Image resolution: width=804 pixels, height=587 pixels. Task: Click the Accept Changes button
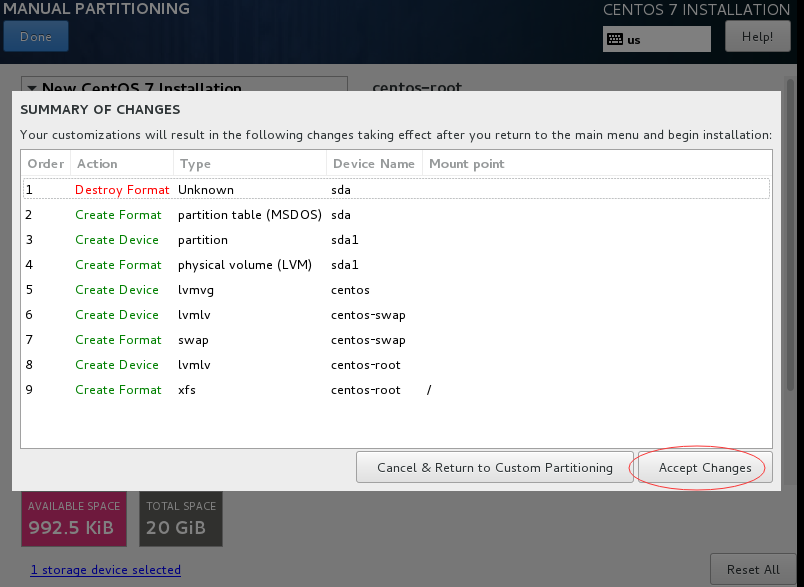(x=705, y=468)
